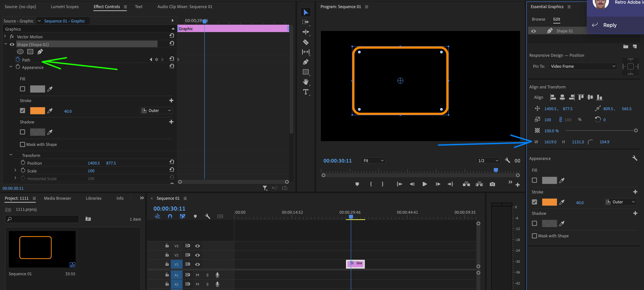Click the Export Frame camera icon

(x=492, y=184)
